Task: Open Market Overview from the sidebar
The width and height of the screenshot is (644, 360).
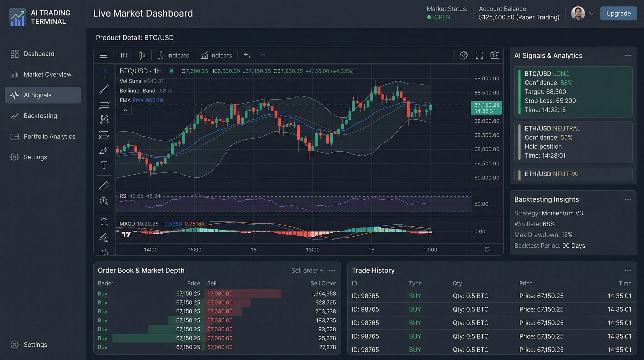Action: 47,74
